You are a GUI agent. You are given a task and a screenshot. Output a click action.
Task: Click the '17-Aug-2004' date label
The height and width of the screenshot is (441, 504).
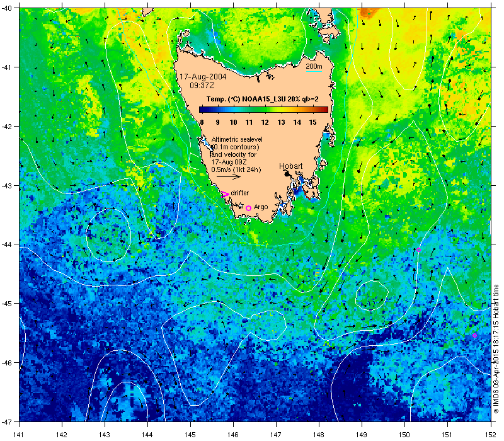point(203,77)
